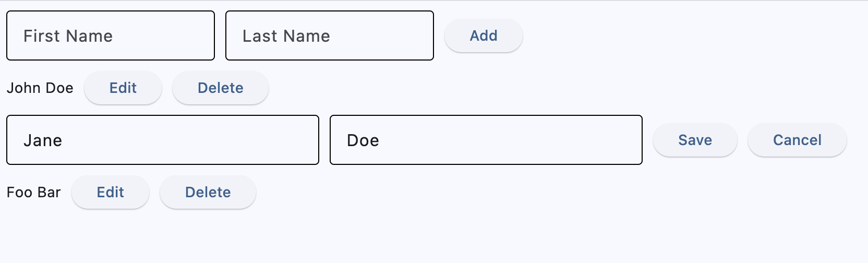
Task: Edit the Foo Bar entry
Action: coord(111,192)
